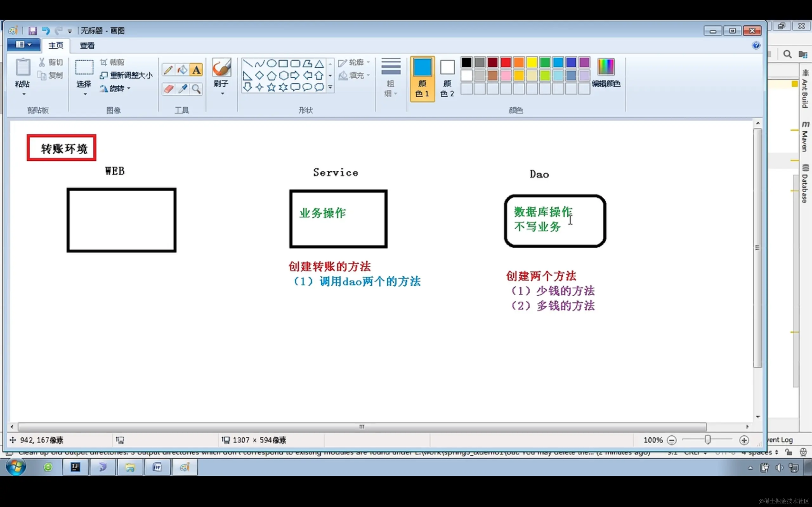Screen dimensions: 812x507
Task: Select the Text tool
Action: [196, 70]
